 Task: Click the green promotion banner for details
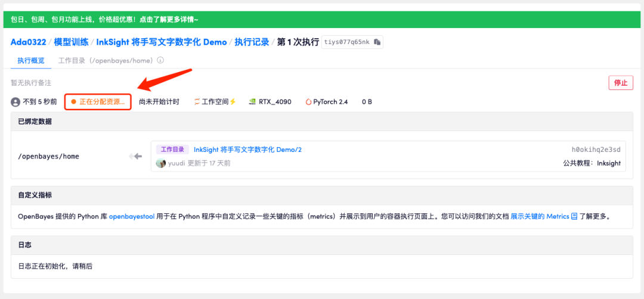(x=322, y=20)
